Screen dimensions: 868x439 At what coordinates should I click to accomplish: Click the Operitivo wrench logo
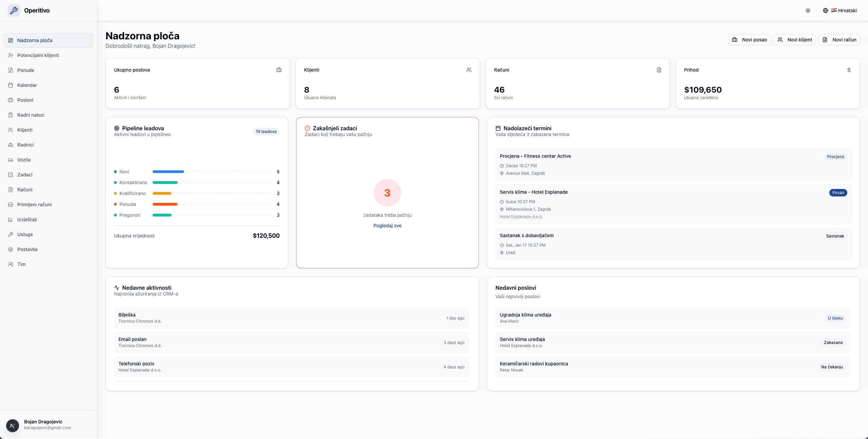(14, 10)
